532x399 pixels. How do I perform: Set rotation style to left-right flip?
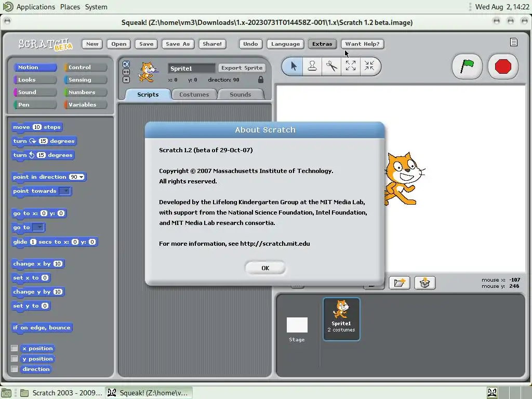click(x=126, y=72)
